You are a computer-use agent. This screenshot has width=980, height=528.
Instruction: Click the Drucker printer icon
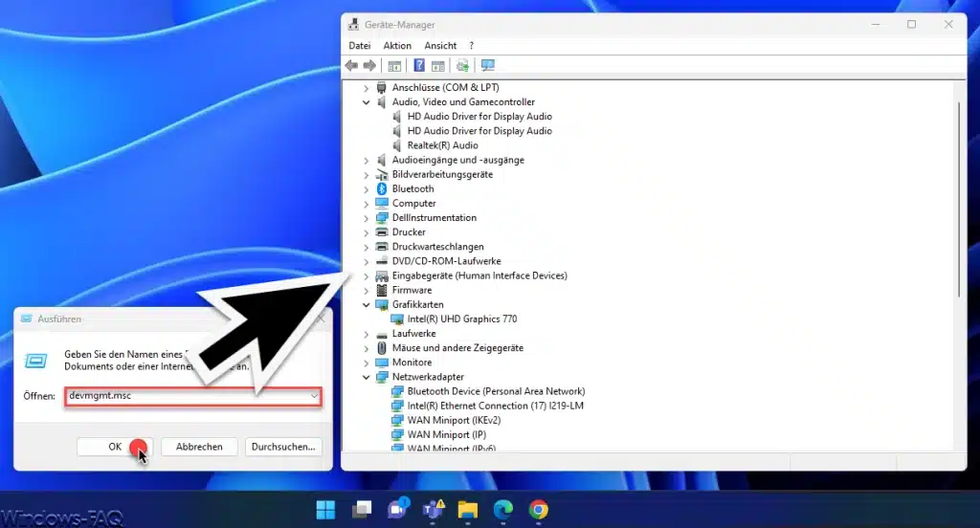[382, 231]
